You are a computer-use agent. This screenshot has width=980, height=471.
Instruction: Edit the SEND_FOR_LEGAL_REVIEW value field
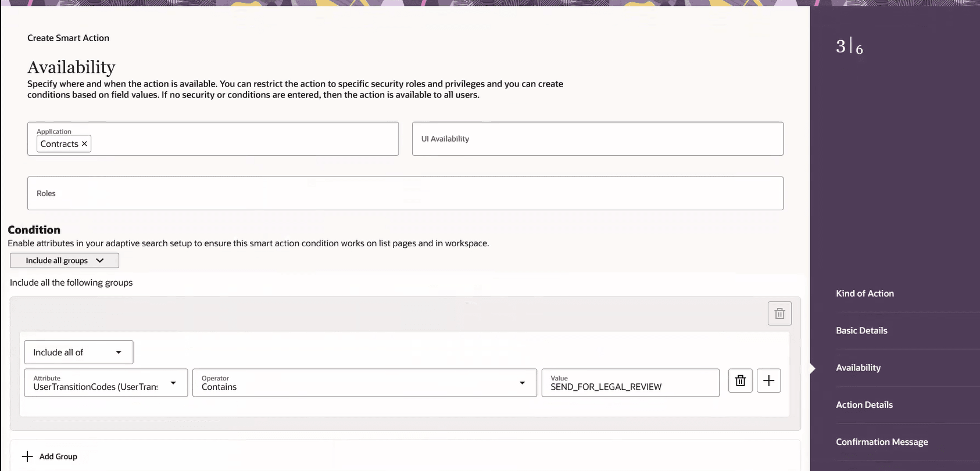631,383
